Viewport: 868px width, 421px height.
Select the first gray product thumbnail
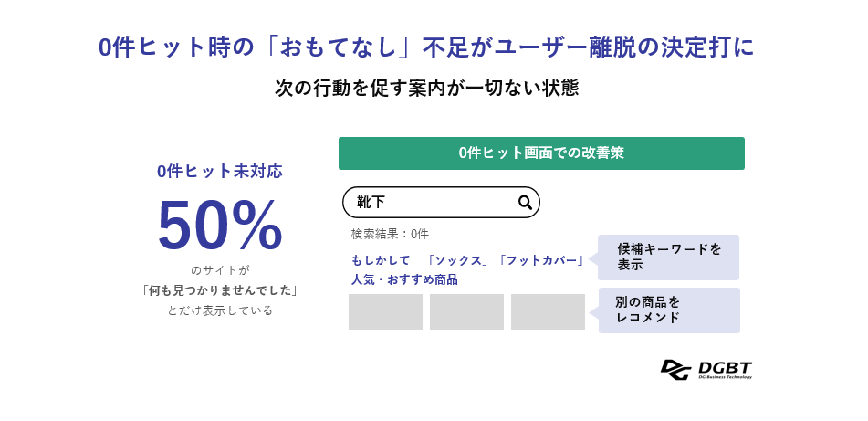(385, 311)
